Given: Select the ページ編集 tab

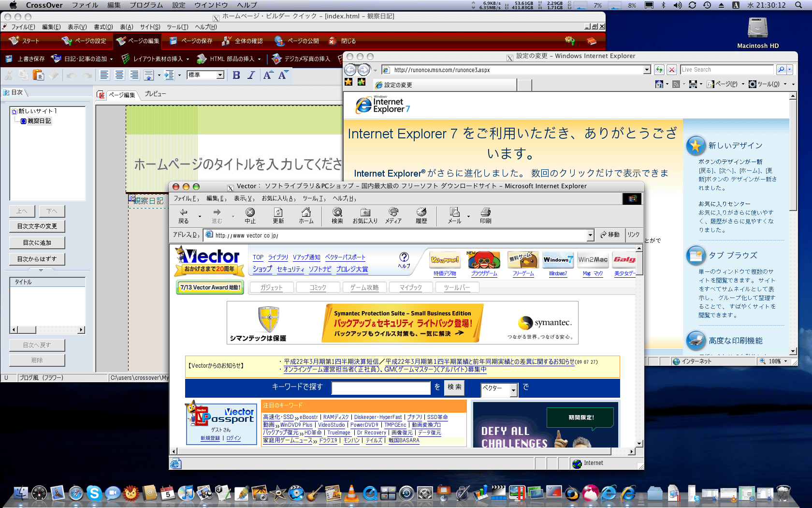Looking at the screenshot, I should point(122,95).
